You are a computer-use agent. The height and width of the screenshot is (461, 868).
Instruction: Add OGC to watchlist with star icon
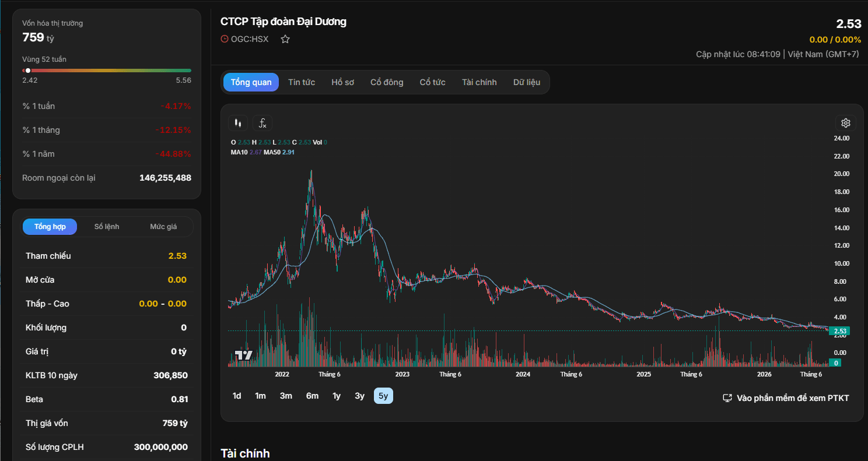coord(285,39)
